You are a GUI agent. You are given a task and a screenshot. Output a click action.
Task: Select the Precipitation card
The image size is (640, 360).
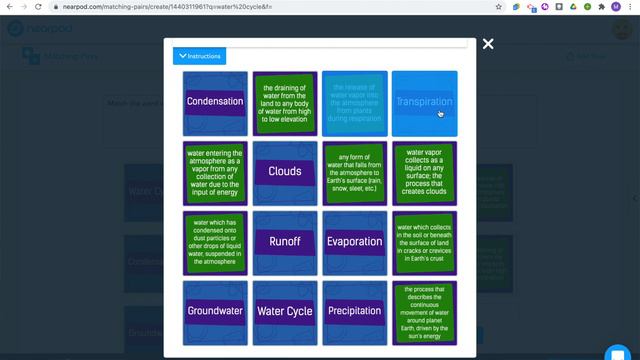tap(355, 313)
